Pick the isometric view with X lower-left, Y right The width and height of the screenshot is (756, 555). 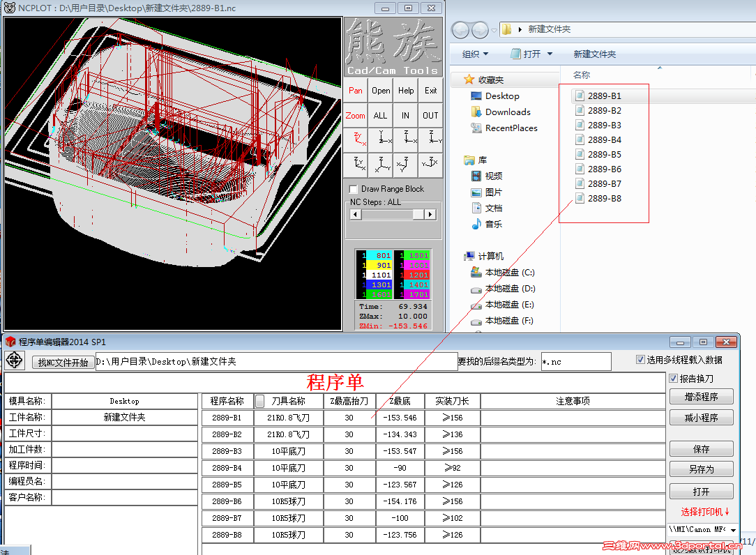point(380,165)
